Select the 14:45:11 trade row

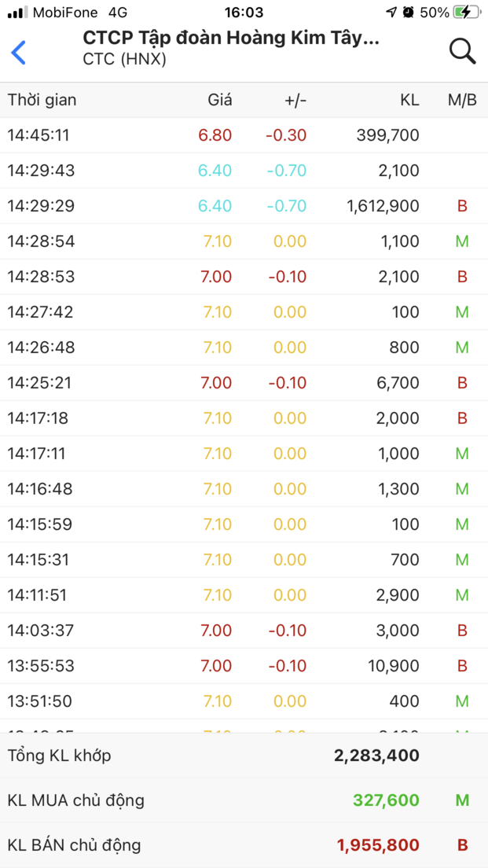244,135
